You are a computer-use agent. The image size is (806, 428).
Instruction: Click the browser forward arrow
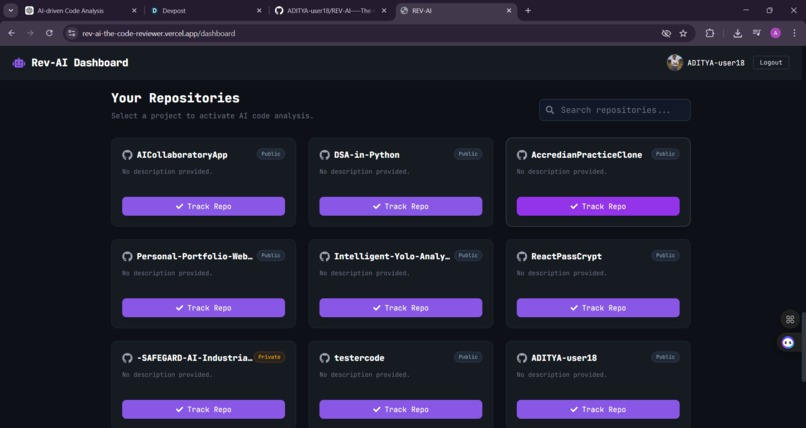point(30,33)
